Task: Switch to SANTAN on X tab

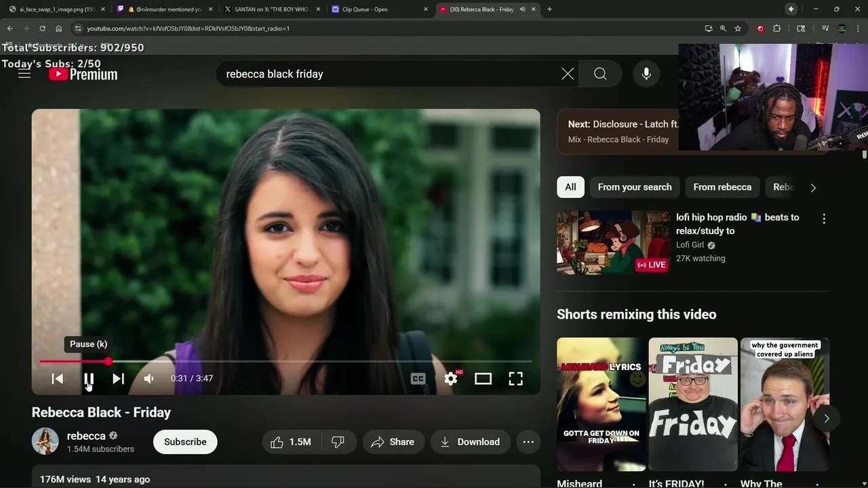Action: (271, 9)
